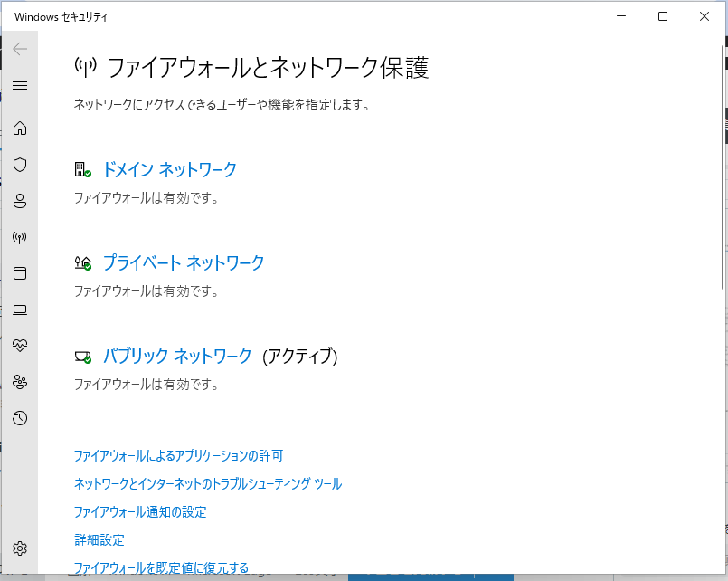
Task: Open プライベート ネットワーク settings
Action: 184,262
